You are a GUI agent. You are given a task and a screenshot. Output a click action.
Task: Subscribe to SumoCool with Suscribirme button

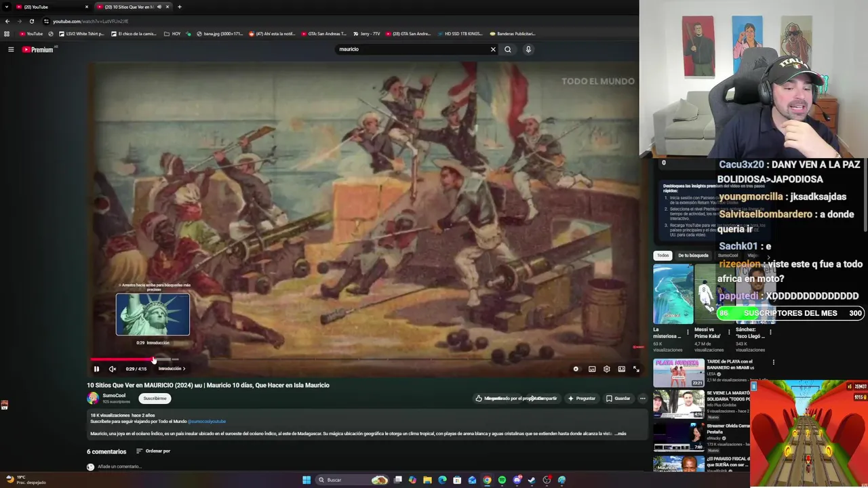(155, 399)
